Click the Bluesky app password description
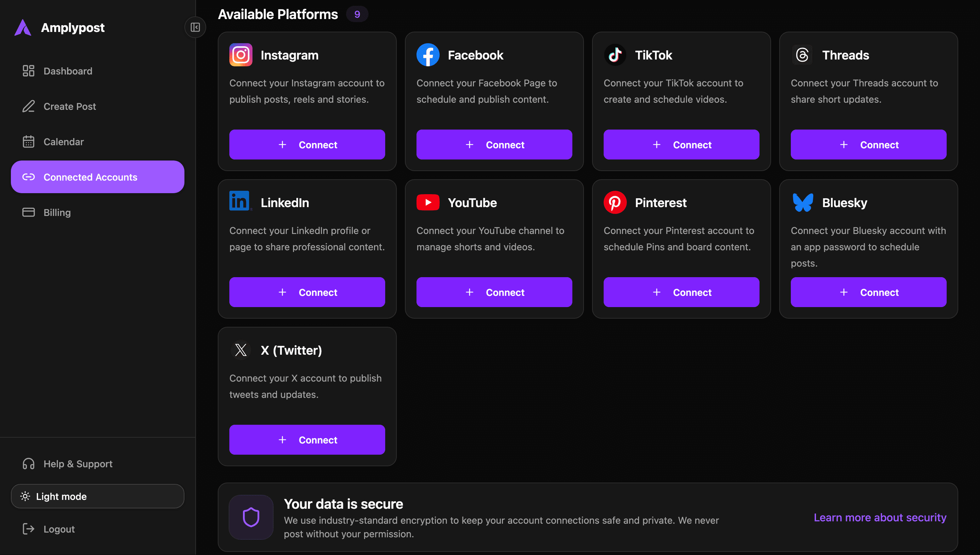Image resolution: width=980 pixels, height=555 pixels. pos(868,247)
